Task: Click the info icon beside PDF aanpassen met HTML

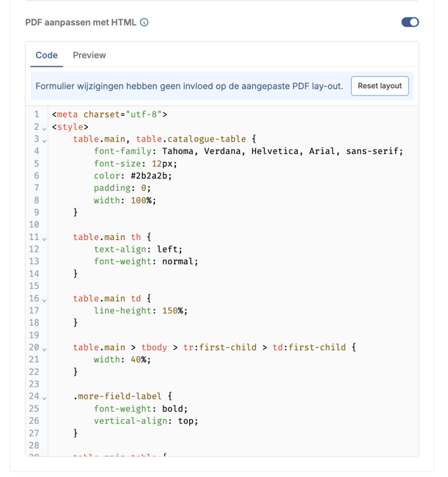Action: tap(144, 22)
